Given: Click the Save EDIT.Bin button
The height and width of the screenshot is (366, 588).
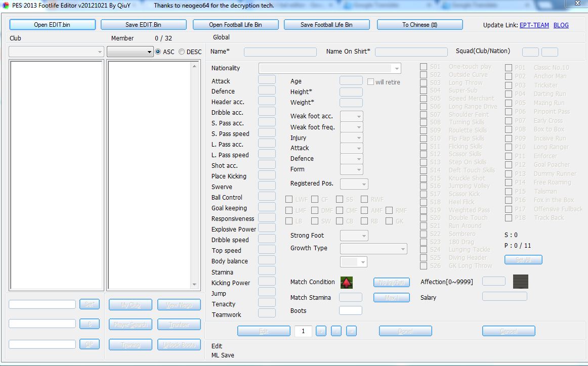Looking at the screenshot, I should click(x=143, y=24).
